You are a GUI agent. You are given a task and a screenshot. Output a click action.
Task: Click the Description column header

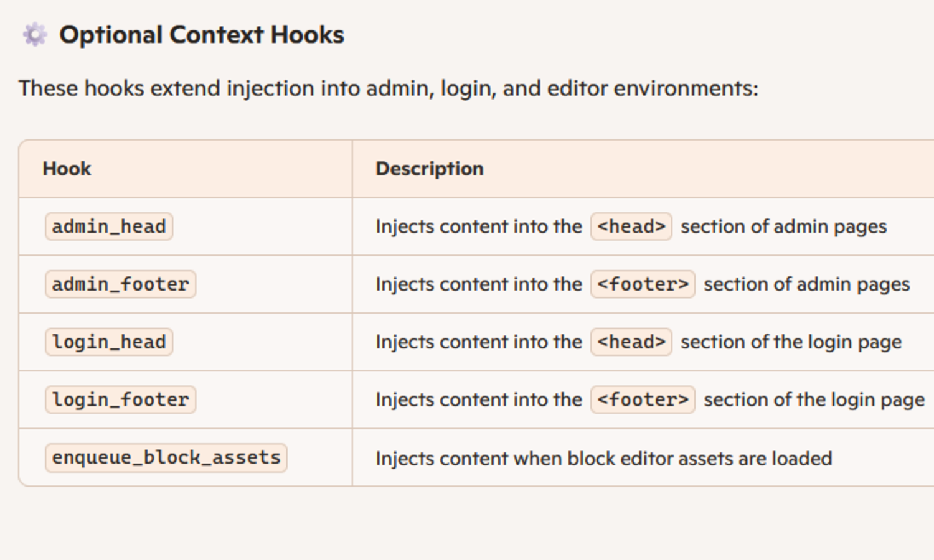click(430, 169)
